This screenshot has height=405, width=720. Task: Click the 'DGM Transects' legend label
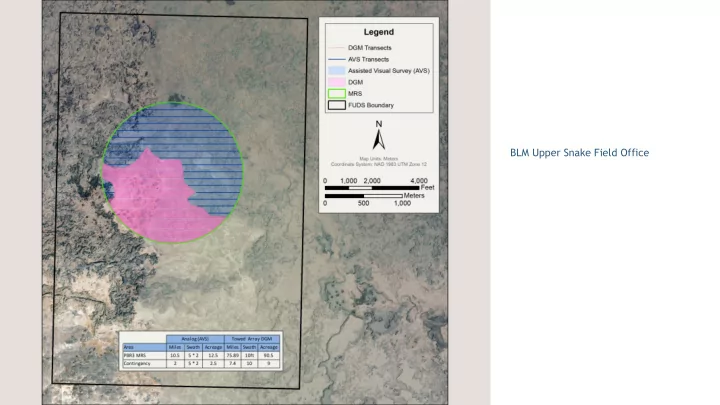(x=370, y=48)
